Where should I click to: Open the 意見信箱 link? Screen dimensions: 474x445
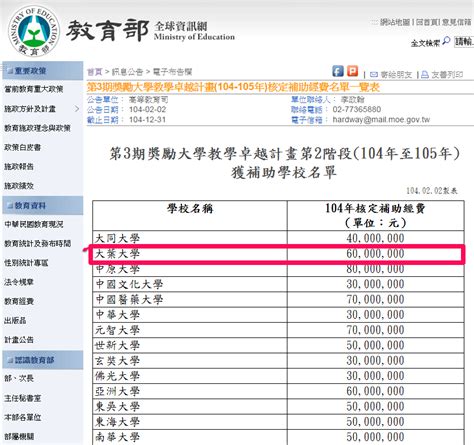point(456,22)
